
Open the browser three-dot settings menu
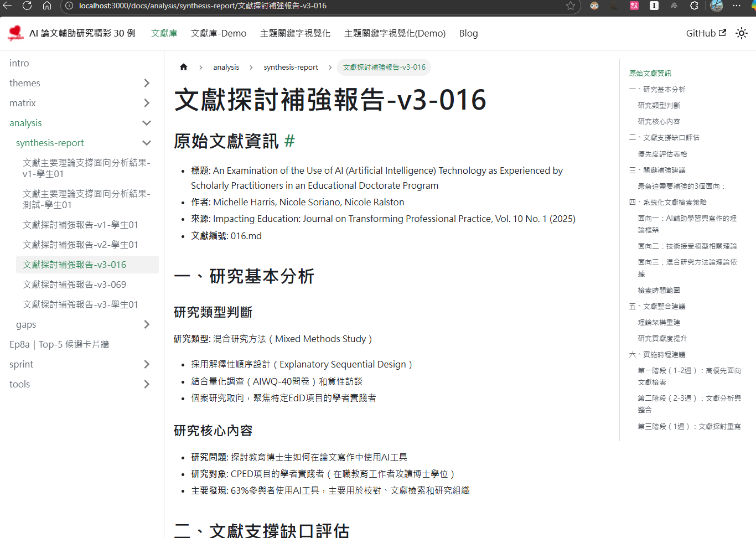point(736,6)
